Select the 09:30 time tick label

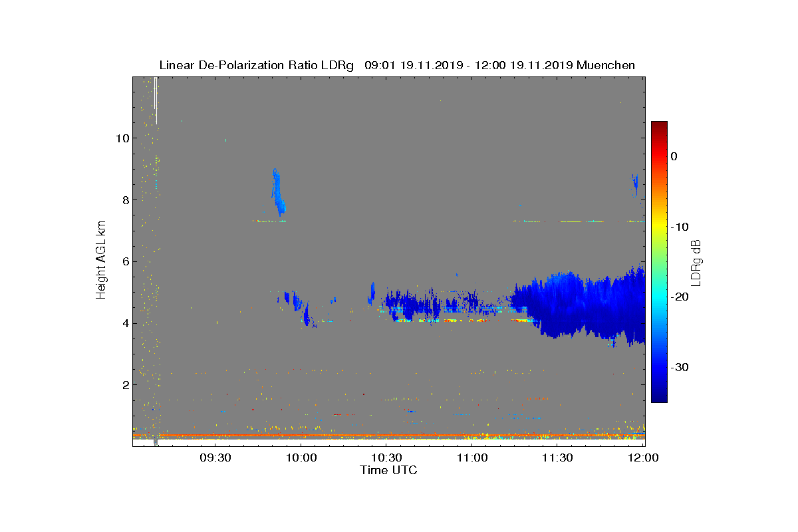(215, 458)
